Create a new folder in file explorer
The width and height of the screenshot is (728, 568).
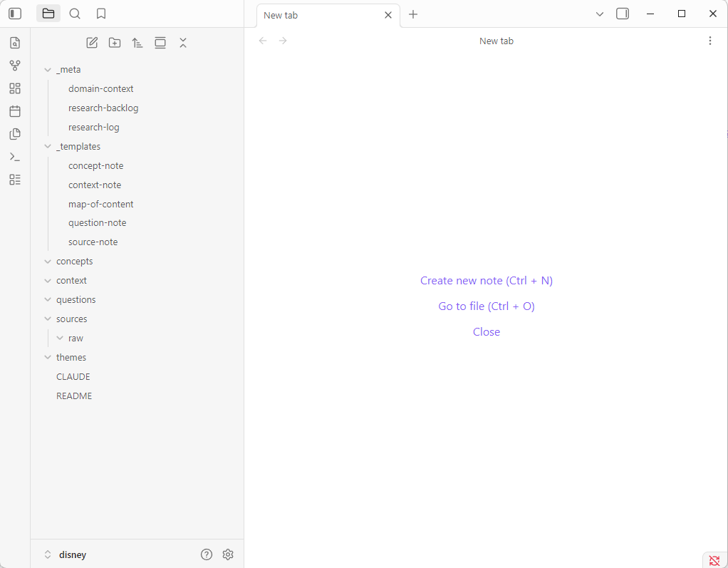pos(115,43)
